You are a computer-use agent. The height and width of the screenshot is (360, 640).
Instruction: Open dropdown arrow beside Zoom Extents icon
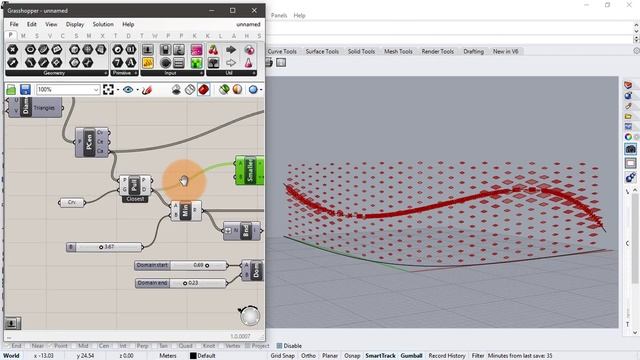(118, 89)
